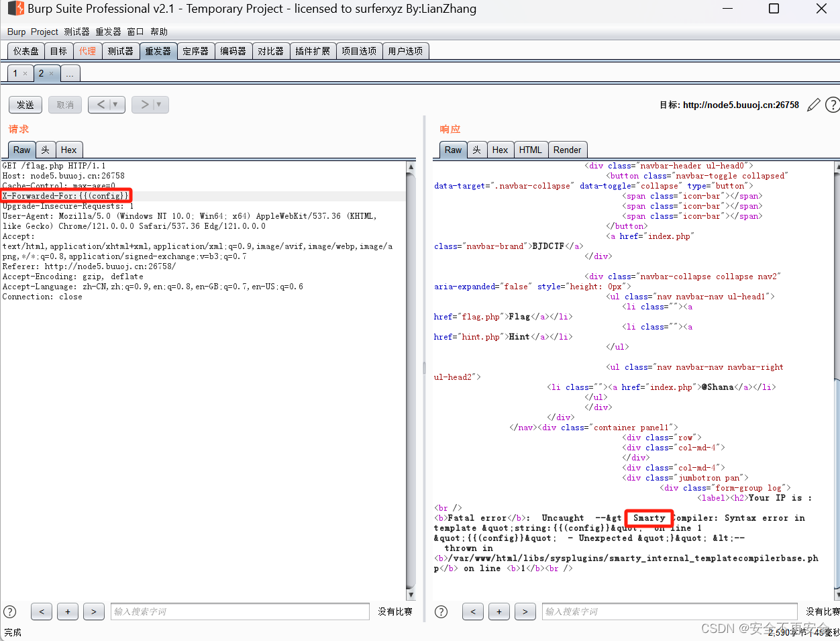This screenshot has height=641, width=840.
Task: Close Repeater tab 2 with its x
Action: 51,74
